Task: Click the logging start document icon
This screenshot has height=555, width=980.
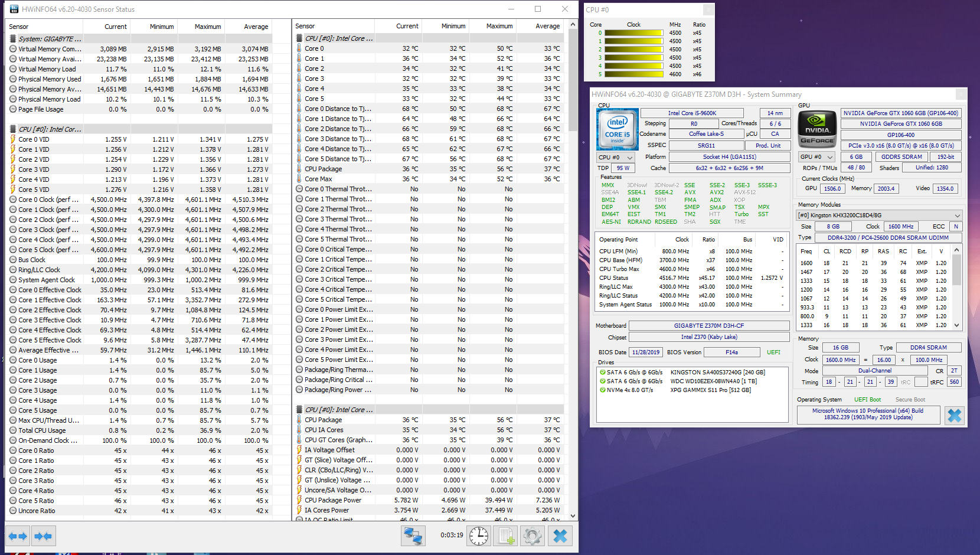Action: (505, 536)
